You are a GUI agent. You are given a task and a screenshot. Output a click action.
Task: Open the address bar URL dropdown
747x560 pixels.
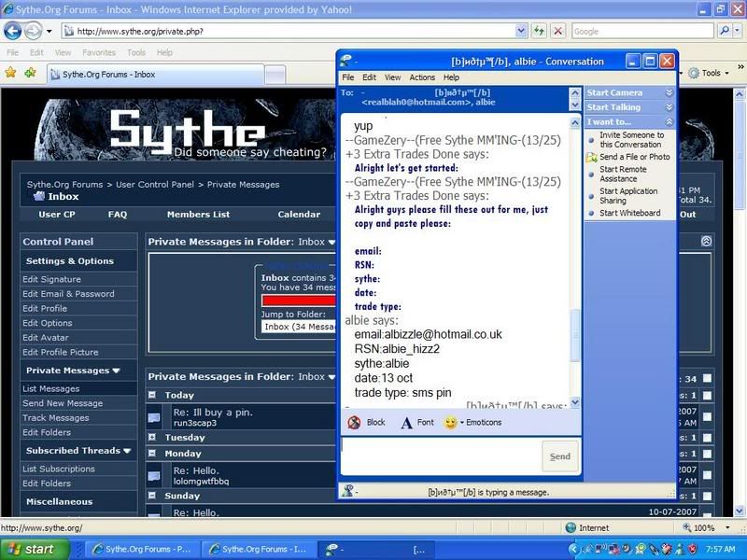pyautogui.click(x=521, y=32)
